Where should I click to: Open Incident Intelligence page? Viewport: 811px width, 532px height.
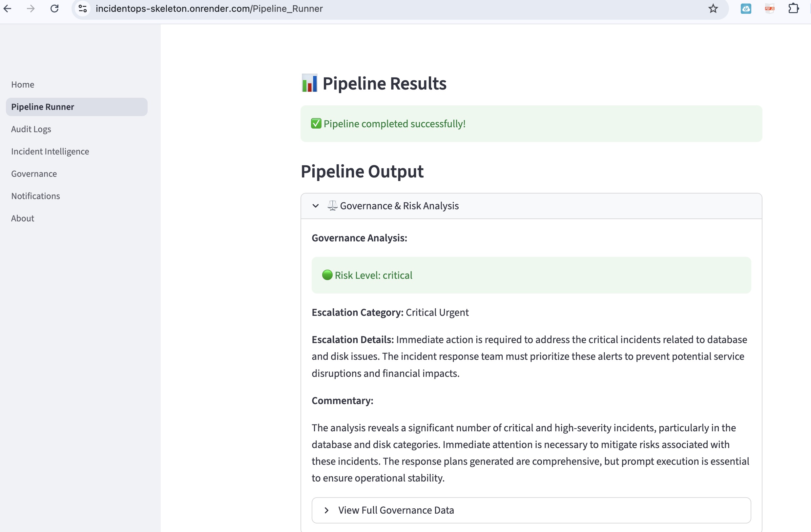[50, 151]
